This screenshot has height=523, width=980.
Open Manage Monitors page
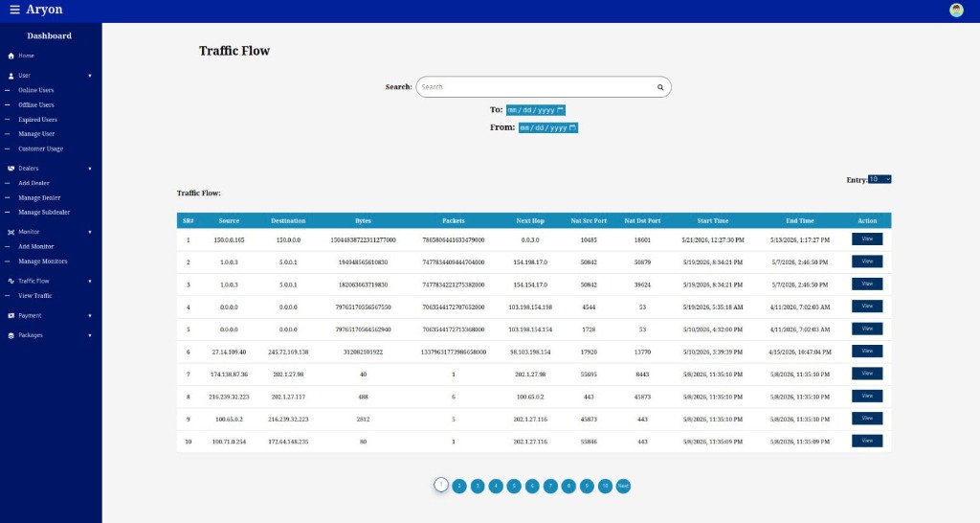pos(42,261)
